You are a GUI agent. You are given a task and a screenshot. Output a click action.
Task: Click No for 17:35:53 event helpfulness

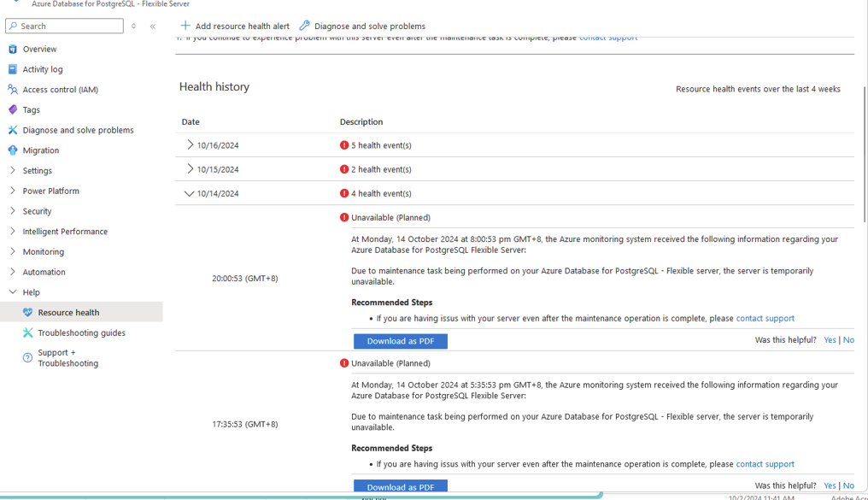pyautogui.click(x=848, y=485)
